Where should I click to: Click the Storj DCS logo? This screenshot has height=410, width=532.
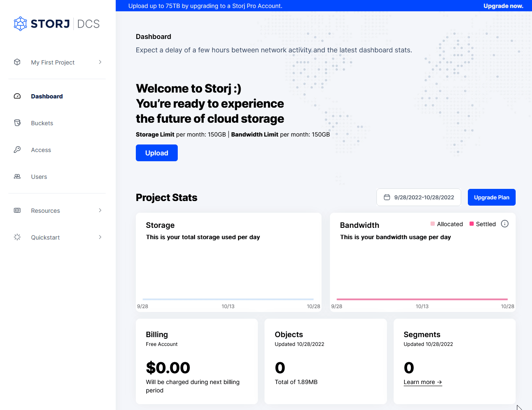point(57,24)
